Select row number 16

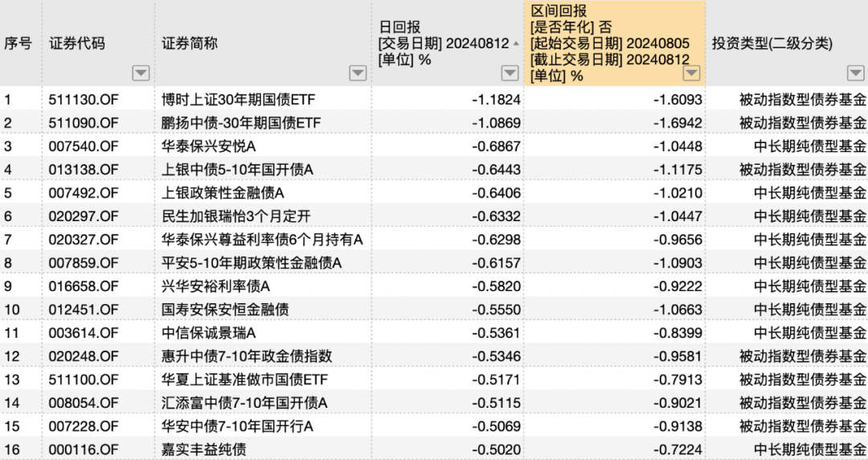(11, 450)
